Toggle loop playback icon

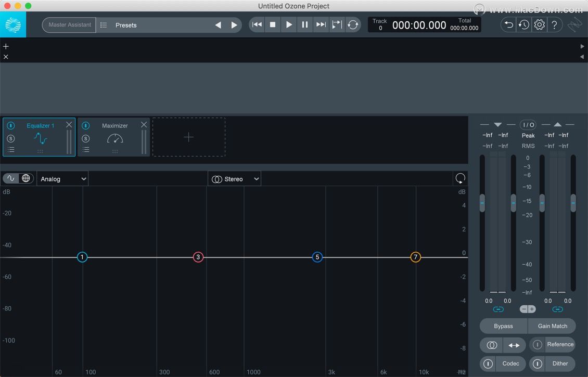353,24
